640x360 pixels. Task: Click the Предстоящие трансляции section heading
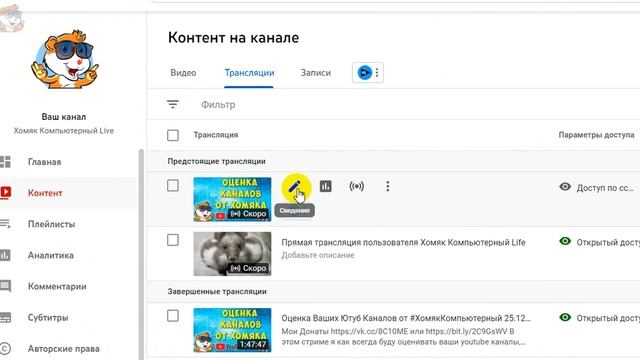216,161
